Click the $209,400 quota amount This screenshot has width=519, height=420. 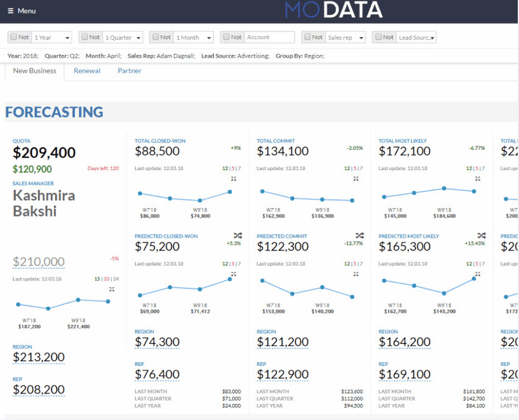pyautogui.click(x=44, y=153)
